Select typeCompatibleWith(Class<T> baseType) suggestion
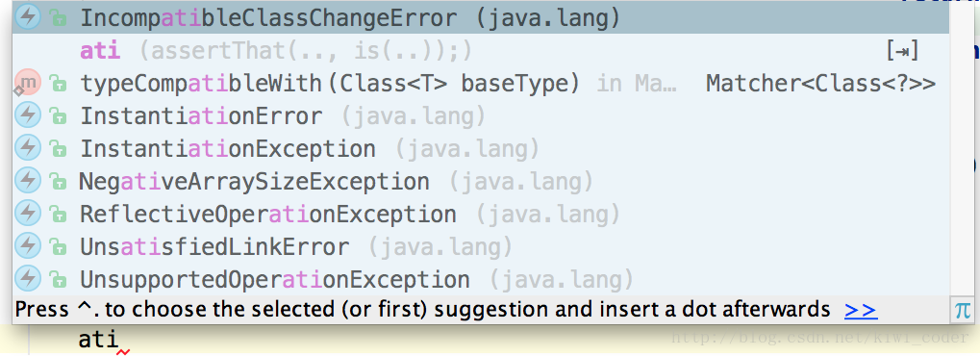 481,83
